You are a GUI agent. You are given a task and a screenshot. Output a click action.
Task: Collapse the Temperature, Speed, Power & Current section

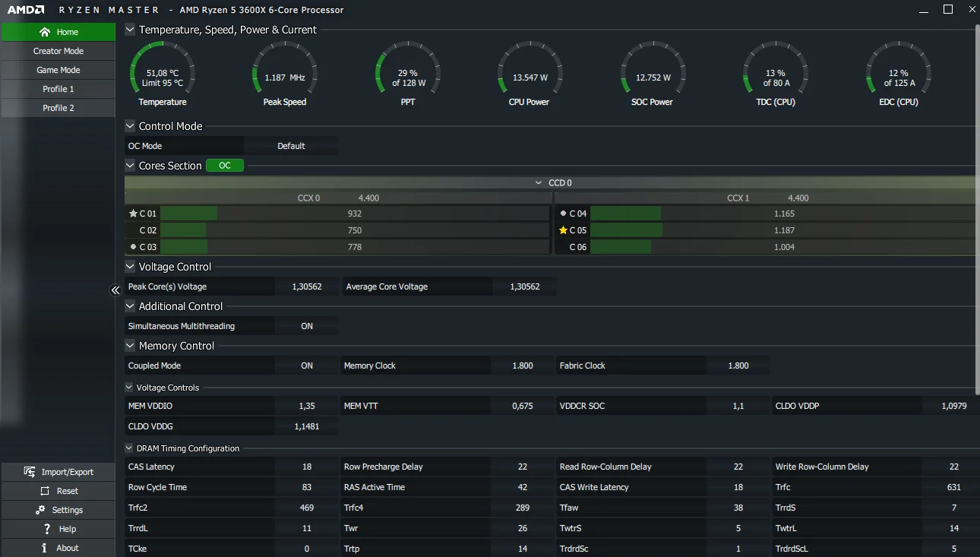coord(130,30)
